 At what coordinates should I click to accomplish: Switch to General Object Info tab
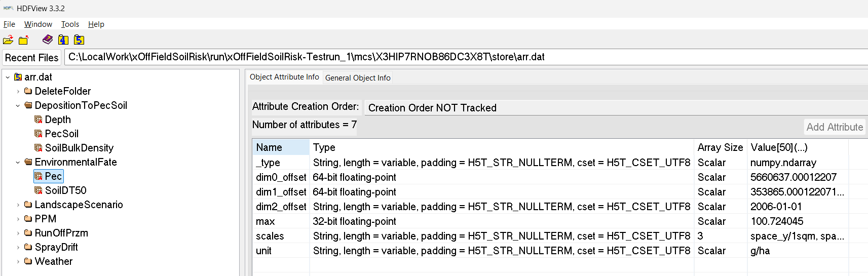pos(358,77)
